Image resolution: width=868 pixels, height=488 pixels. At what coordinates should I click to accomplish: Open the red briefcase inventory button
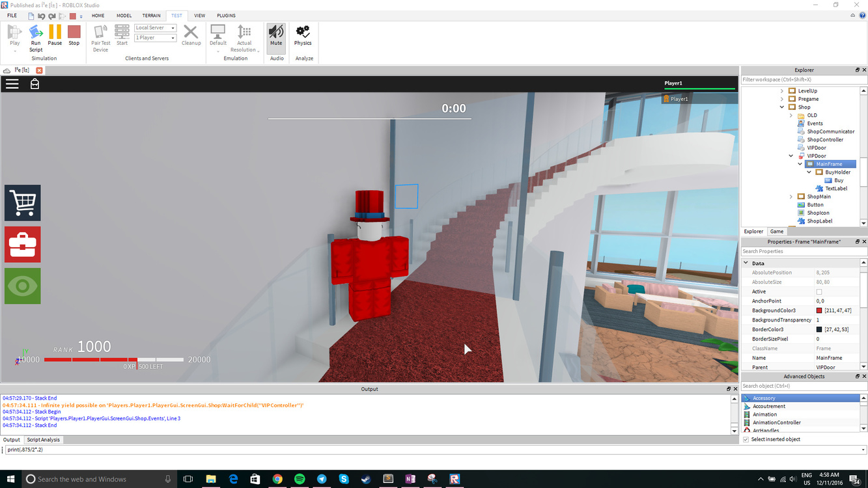coord(23,245)
